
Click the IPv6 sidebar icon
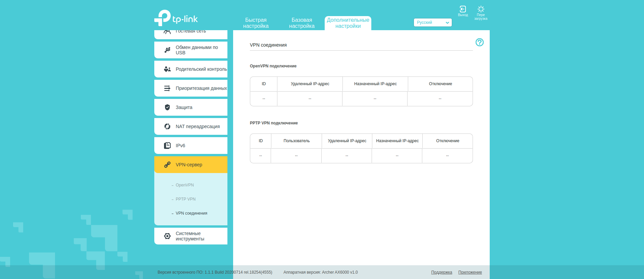[x=167, y=146]
